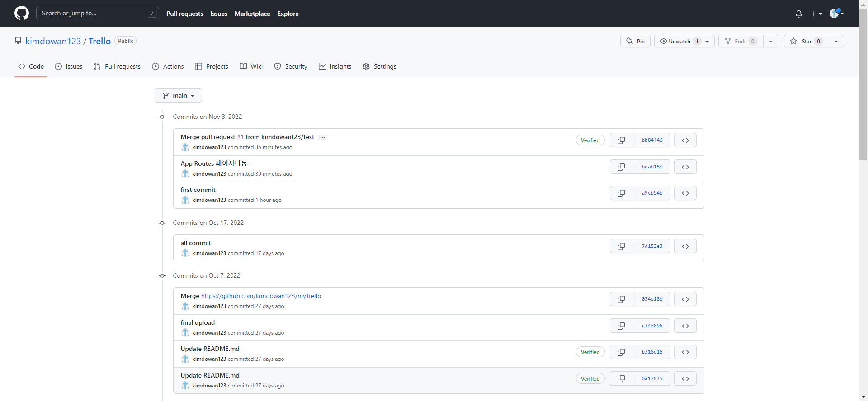Browse repository at commit beab15b

pyautogui.click(x=685, y=167)
